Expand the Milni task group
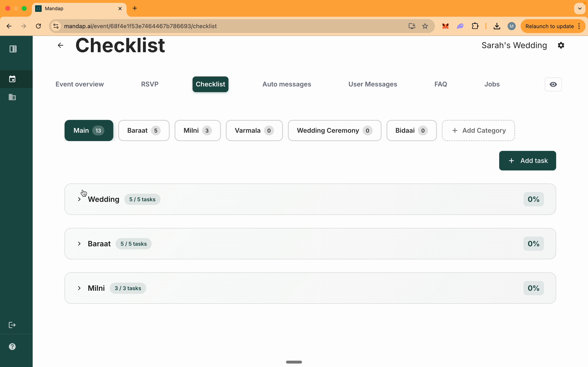The width and height of the screenshot is (588, 367). point(79,288)
